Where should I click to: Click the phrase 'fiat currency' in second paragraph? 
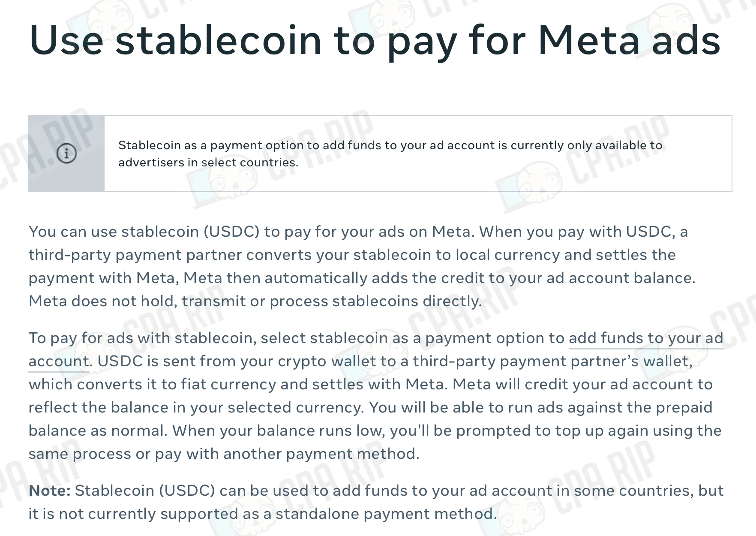point(228,384)
